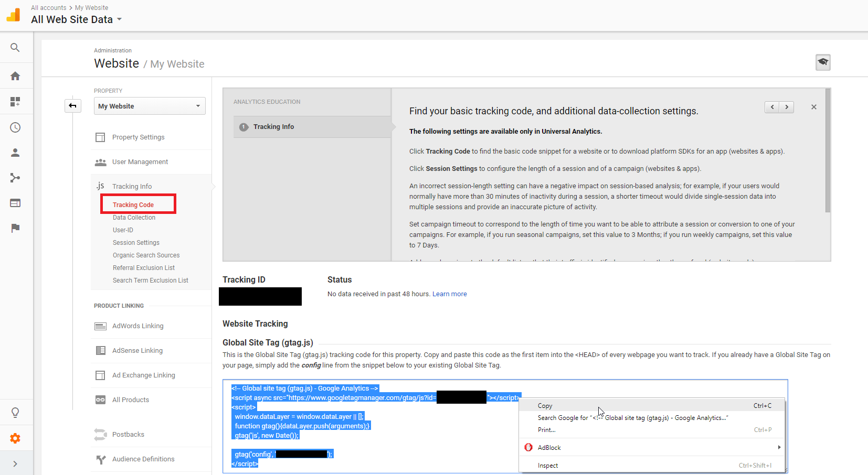Open AdBlock submenu in context menu
This screenshot has height=475, width=868.
tap(652, 448)
